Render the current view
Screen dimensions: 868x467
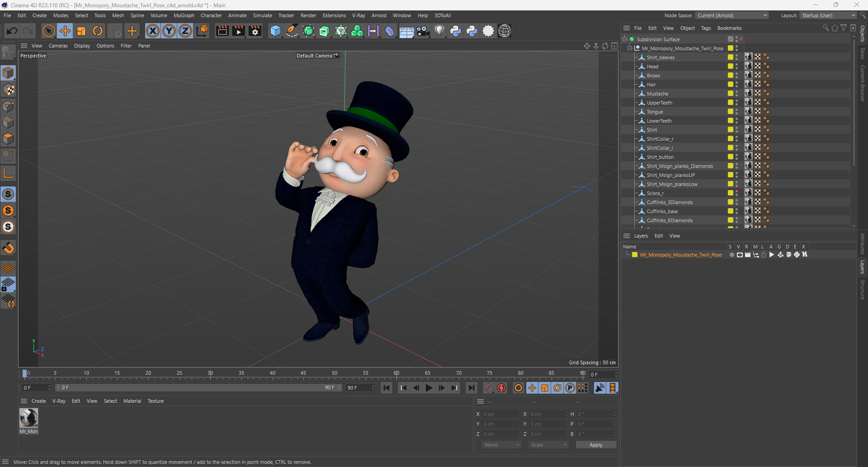tap(222, 31)
